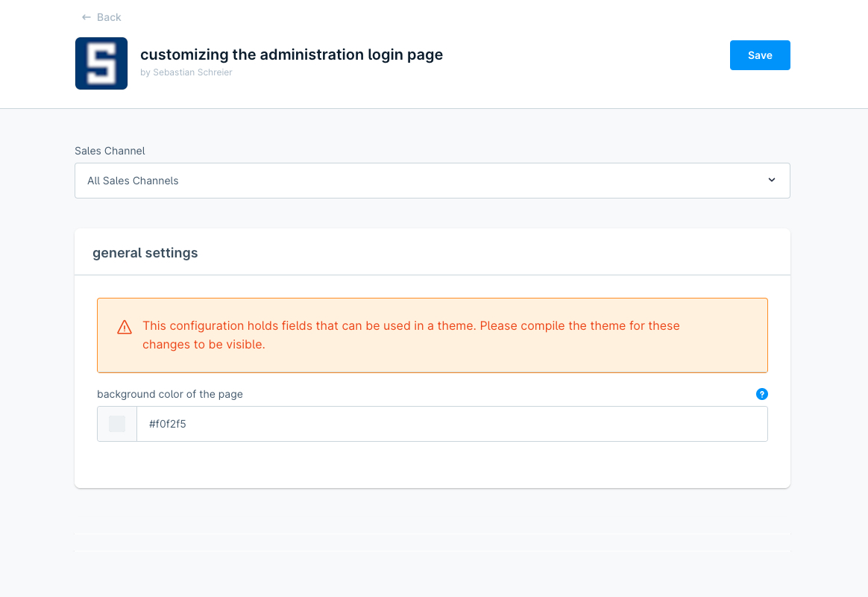Expand the All Sales Channels selection
868x597 pixels.
point(433,181)
